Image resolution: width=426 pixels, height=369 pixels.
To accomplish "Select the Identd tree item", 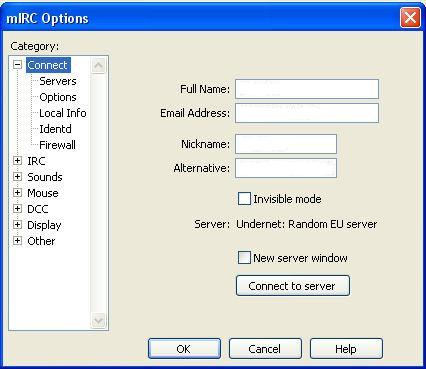I will tap(55, 129).
